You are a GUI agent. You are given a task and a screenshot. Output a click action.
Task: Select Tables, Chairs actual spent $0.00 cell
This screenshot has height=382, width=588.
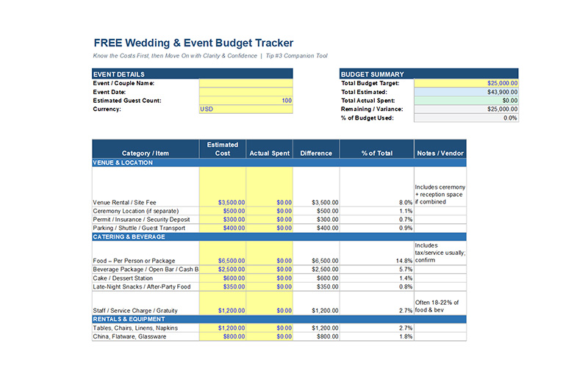(270, 328)
